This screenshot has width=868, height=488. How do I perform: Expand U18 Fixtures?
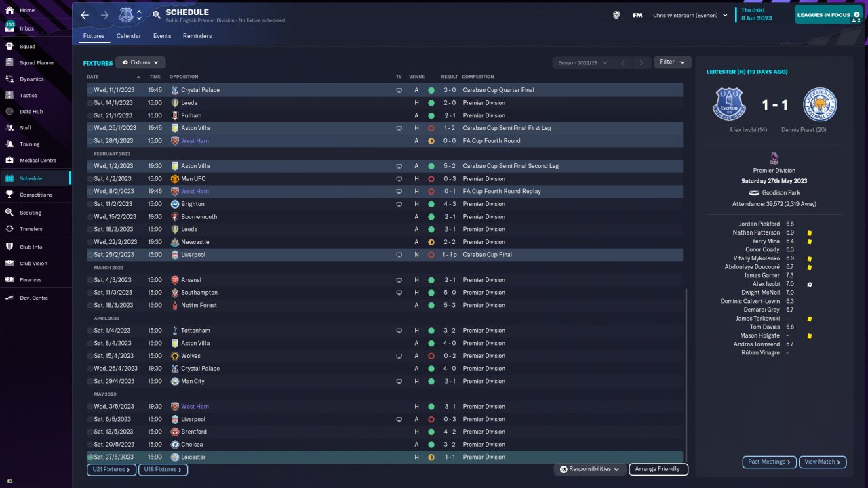point(163,469)
